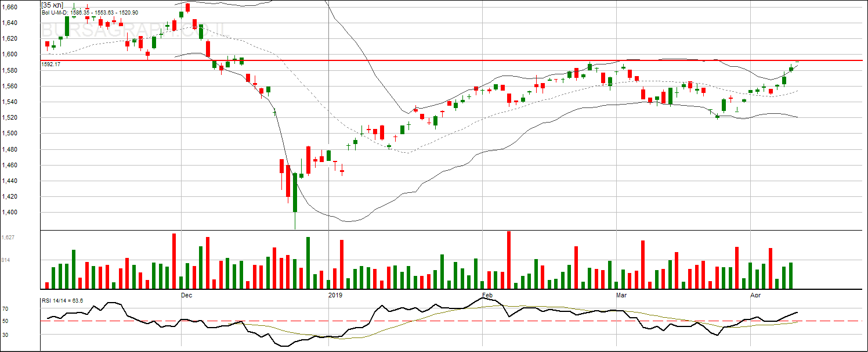Image resolution: width=868 pixels, height=352 pixels.
Task: Click the chart title in square brackets
Action: tap(52, 4)
